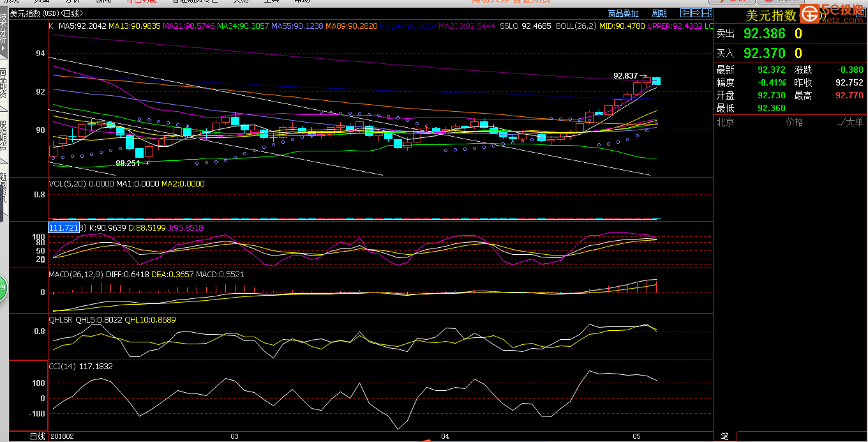Select the 日线 label at the bottom left
This screenshot has width=868, height=442.
38,436
